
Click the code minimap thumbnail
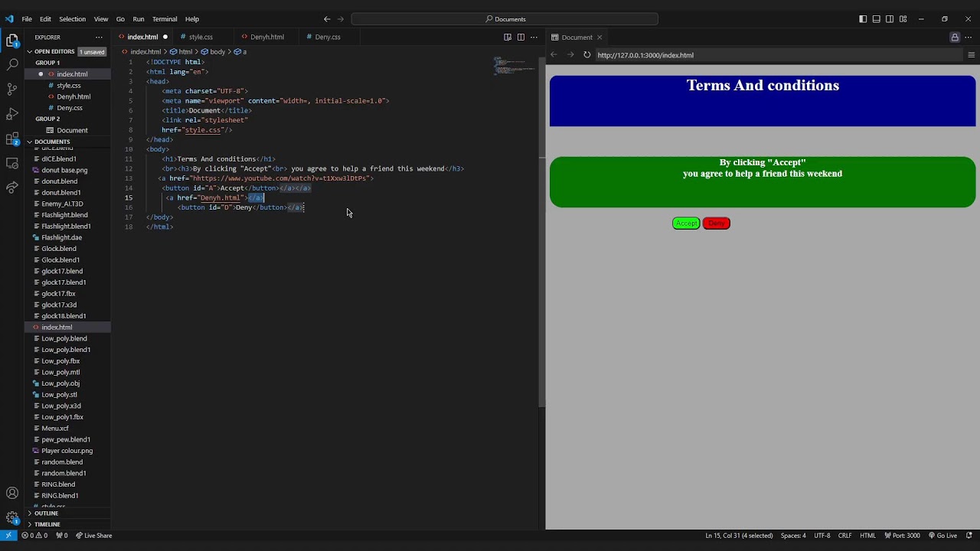(513, 66)
